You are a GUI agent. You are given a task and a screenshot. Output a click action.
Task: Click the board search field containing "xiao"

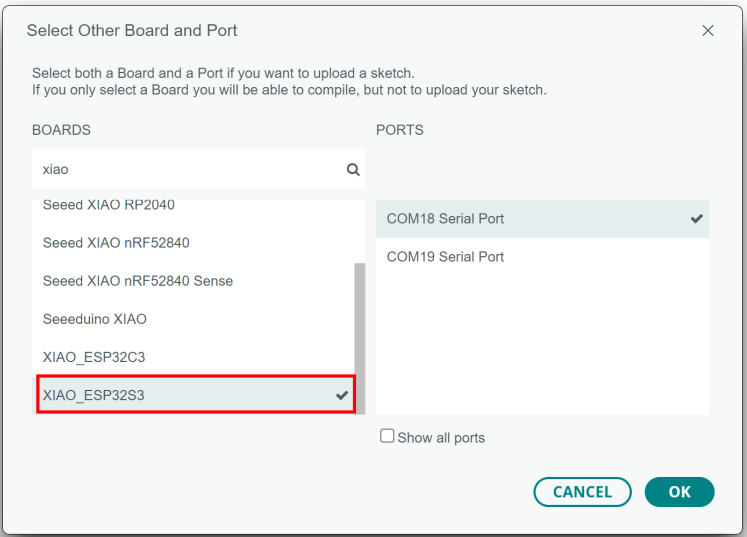[x=190, y=170]
